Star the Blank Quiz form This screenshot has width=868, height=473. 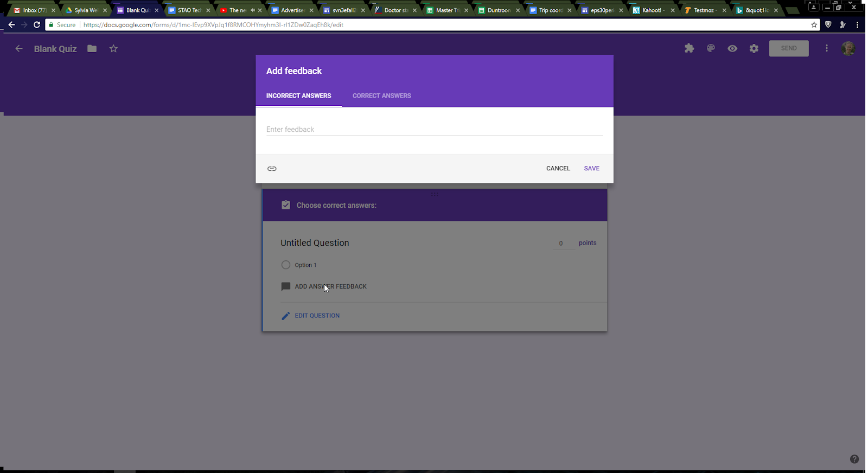(113, 49)
